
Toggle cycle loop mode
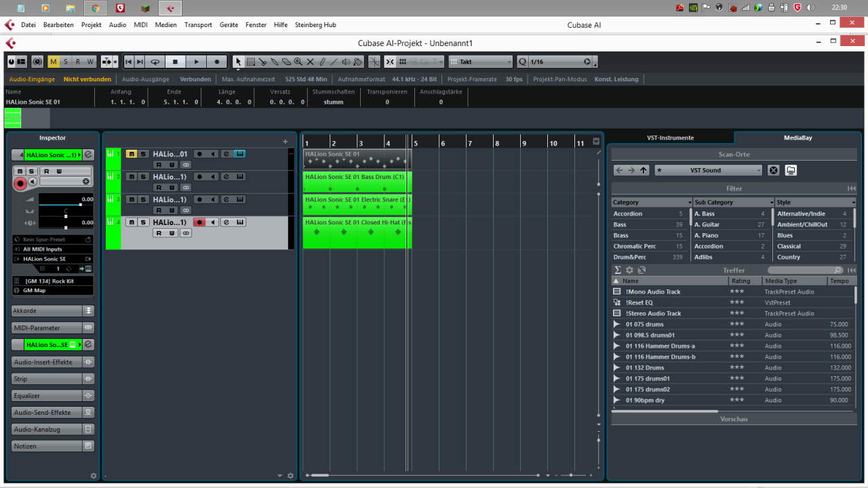pyautogui.click(x=155, y=62)
